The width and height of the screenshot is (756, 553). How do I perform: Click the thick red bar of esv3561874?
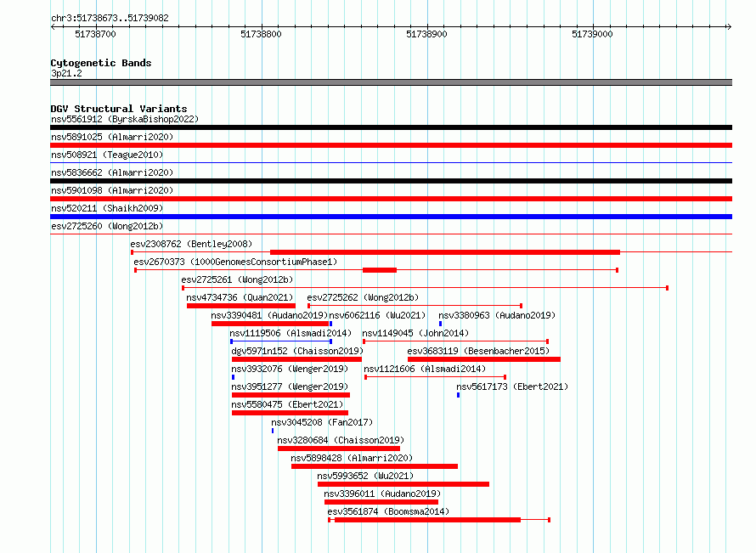pyautogui.click(x=427, y=520)
